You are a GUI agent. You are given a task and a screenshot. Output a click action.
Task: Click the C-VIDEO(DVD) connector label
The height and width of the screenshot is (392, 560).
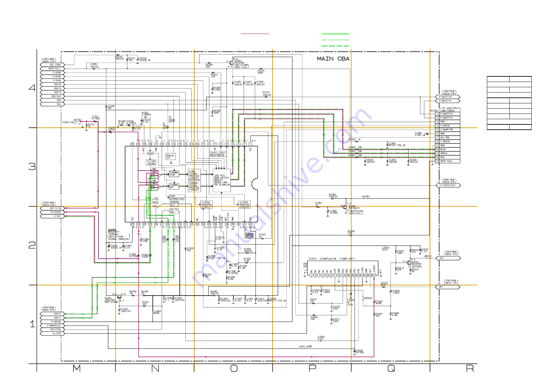click(448, 186)
